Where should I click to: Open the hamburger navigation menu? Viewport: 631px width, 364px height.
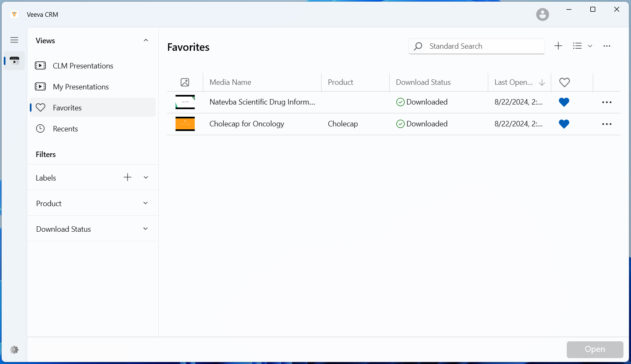coord(14,40)
